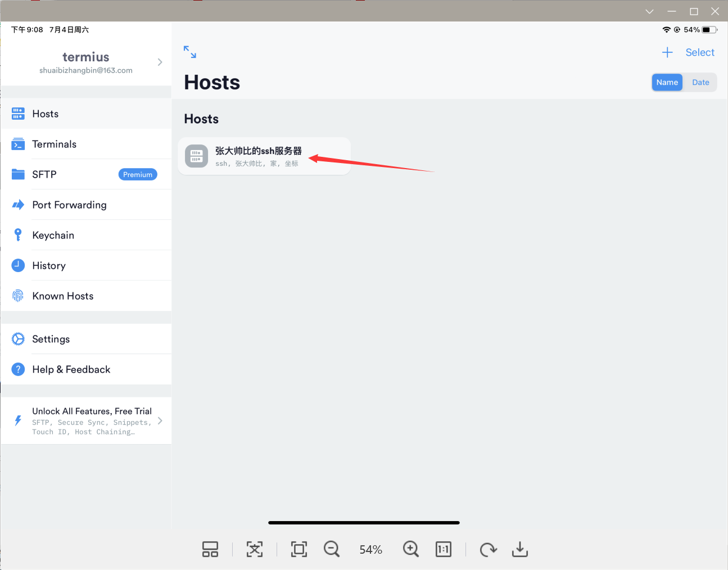Screen dimensions: 728x570
Task: Switch host sorting to Date
Action: [700, 82]
